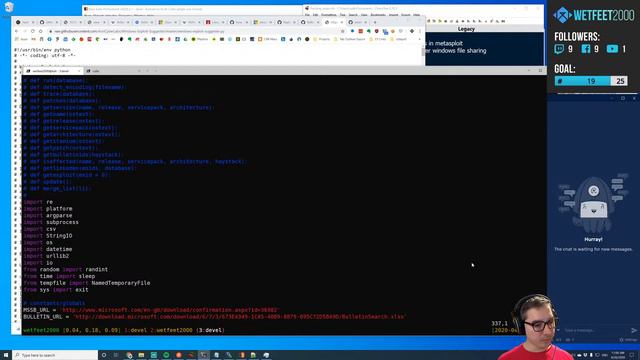Reload the page in Chrome
The width and height of the screenshot is (640, 360).
coord(33,31)
